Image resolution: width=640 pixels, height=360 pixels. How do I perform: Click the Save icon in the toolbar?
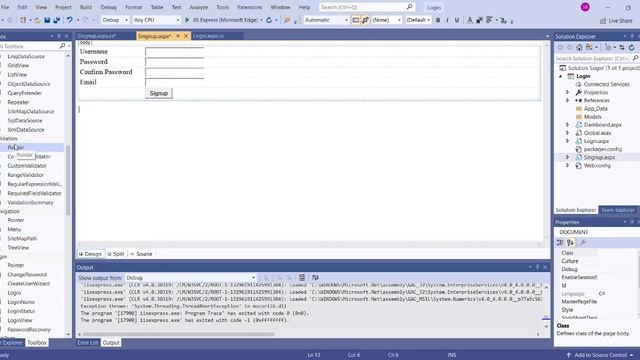(x=47, y=20)
